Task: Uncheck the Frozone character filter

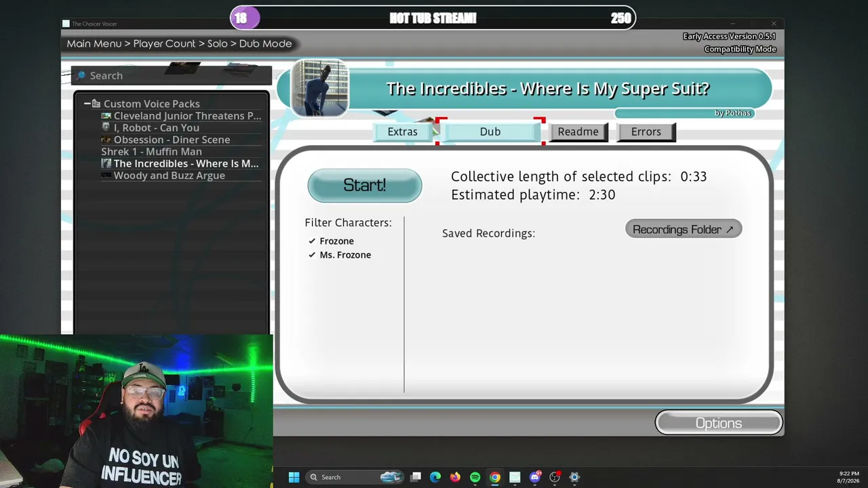Action: 312,241
